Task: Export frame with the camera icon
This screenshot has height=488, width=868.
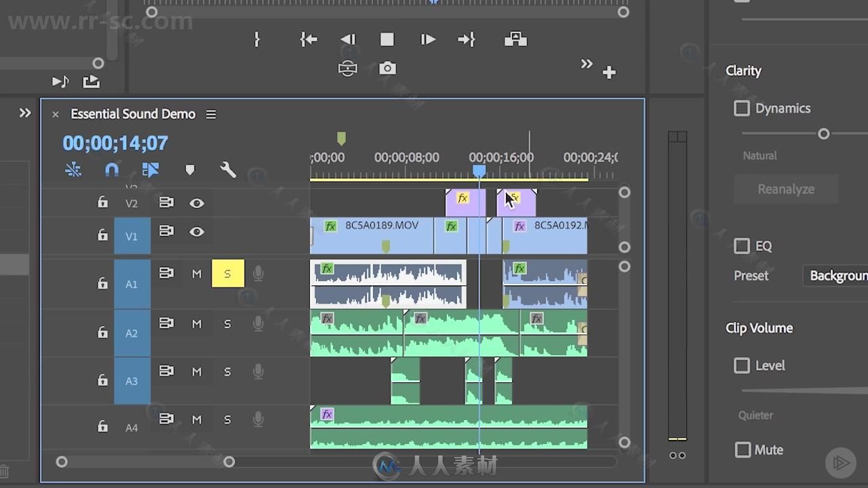Action: pos(387,68)
